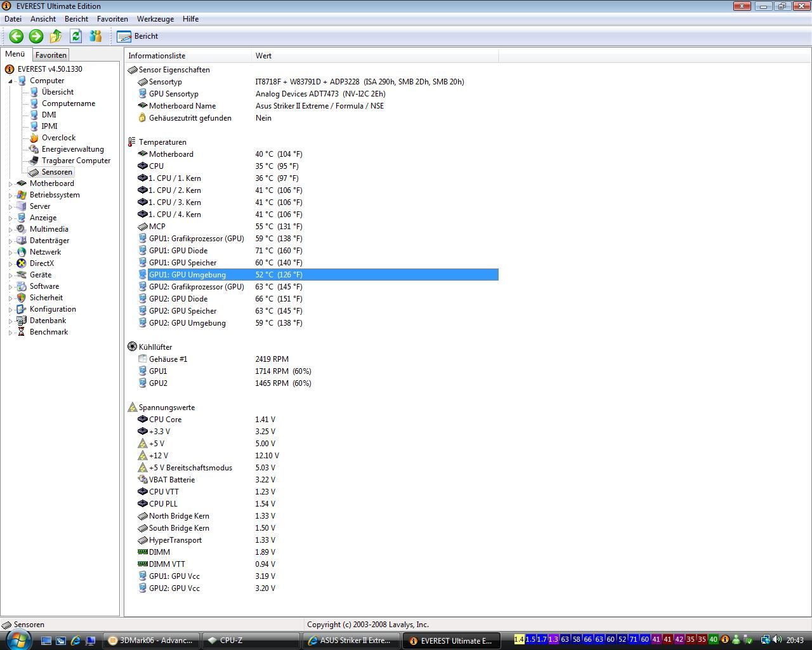Click the green Forward arrow toolbar icon
812x650 pixels.
[x=36, y=36]
